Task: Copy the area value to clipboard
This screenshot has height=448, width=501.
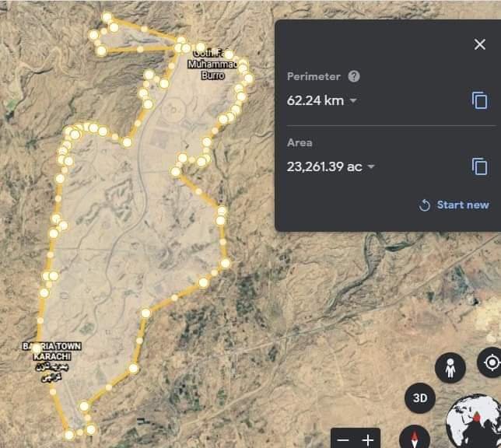Action: (479, 166)
